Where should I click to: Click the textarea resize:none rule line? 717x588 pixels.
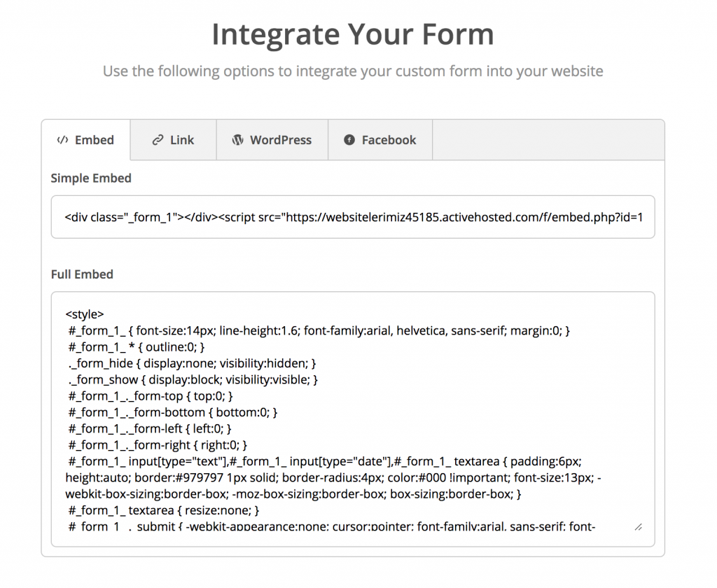164,510
